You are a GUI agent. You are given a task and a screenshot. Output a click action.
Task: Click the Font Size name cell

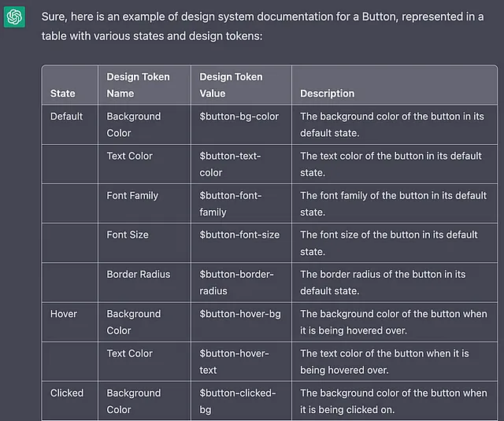tap(144, 243)
